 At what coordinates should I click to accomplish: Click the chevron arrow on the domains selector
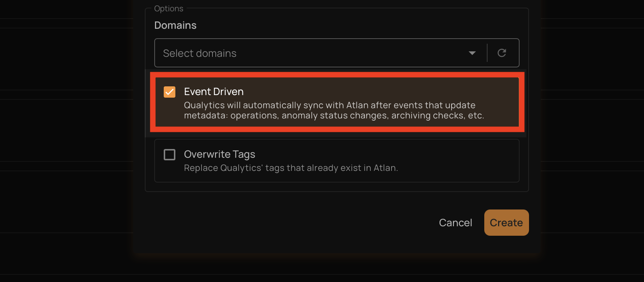coord(472,53)
